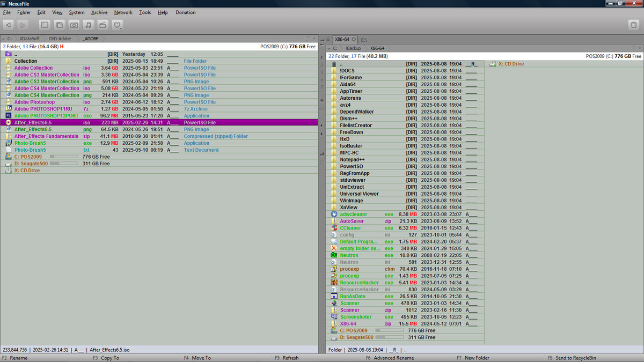Click the Adobe CS3 MasterCollection png icon
Viewport: 644px width, 362px height.
pyautogui.click(x=9, y=82)
